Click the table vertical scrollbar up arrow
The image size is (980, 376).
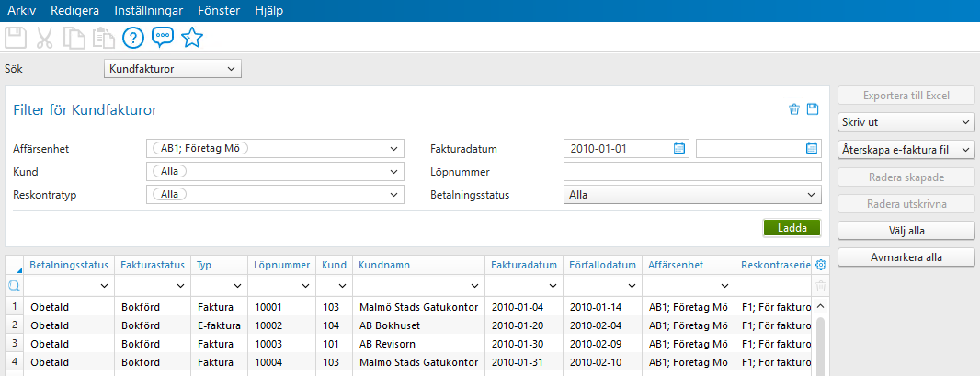821,307
